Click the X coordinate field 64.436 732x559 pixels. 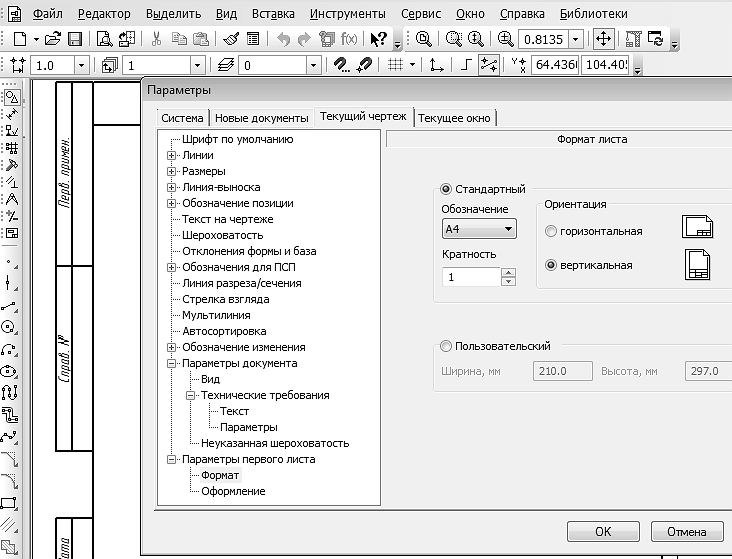coord(556,64)
